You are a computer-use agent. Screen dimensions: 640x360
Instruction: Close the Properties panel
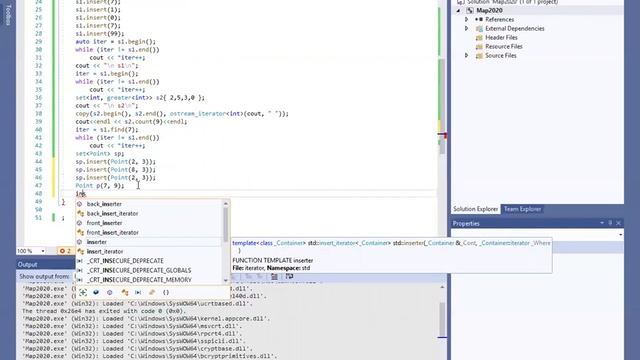click(618, 223)
